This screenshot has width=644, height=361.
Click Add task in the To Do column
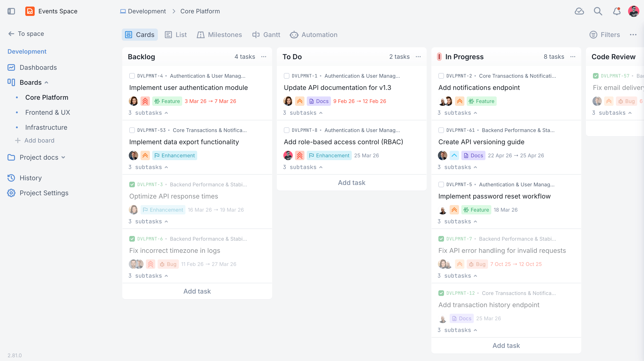coord(351,183)
